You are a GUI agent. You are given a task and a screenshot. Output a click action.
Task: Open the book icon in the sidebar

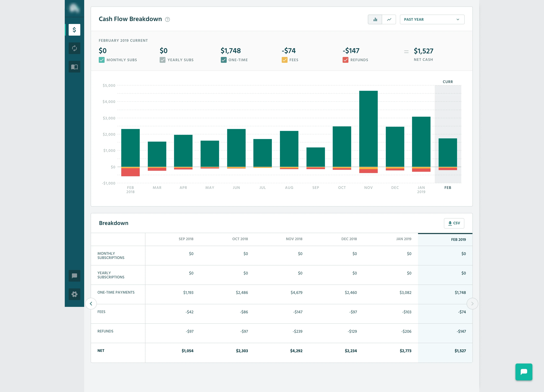pyautogui.click(x=74, y=67)
